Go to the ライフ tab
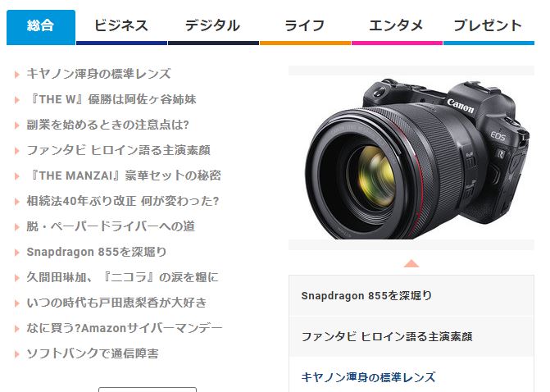The height and width of the screenshot is (392, 550). [x=305, y=27]
